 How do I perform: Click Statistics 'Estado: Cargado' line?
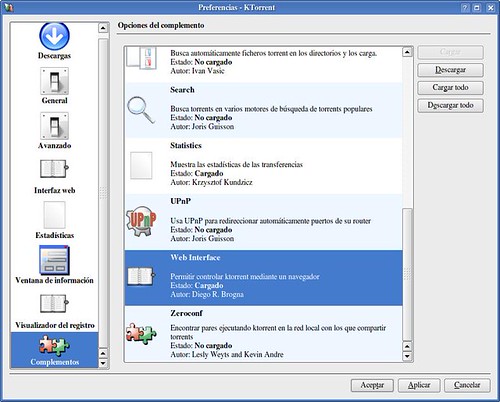(x=197, y=173)
